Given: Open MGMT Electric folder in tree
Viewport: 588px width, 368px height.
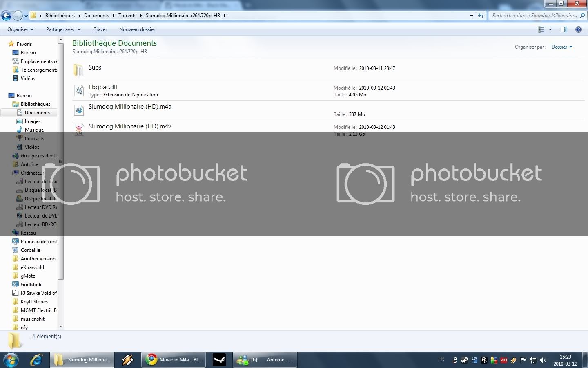Looking at the screenshot, I should tap(39, 310).
